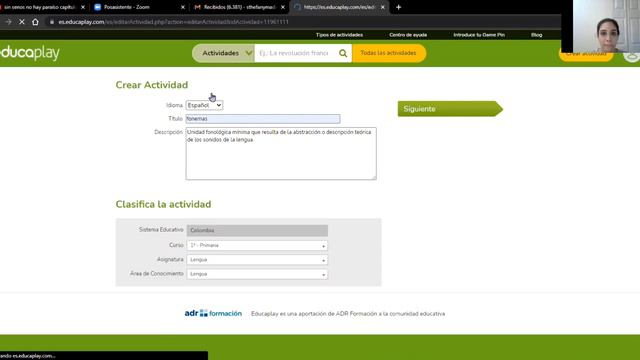Open Tipos de actividades menu
Viewport: 640px width, 360px height.
[x=339, y=35]
